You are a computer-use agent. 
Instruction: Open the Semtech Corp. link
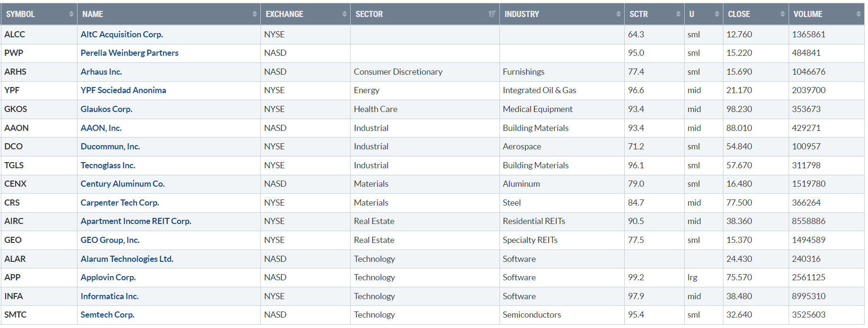pos(107,315)
